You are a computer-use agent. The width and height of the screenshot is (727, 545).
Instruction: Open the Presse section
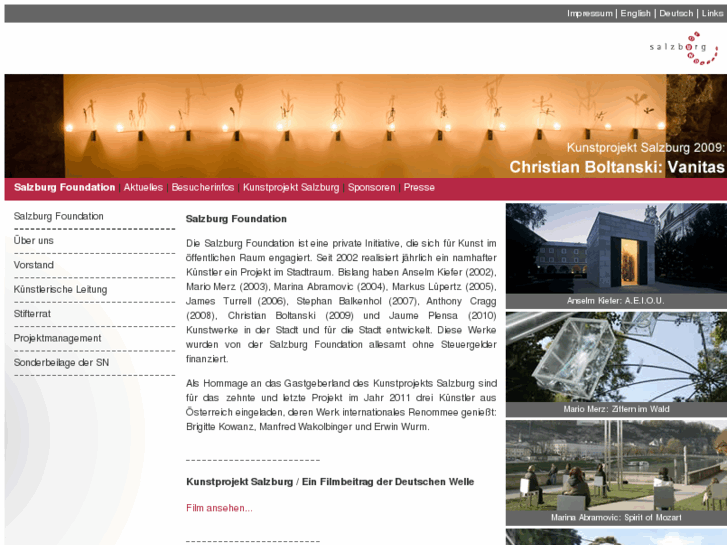click(419, 187)
